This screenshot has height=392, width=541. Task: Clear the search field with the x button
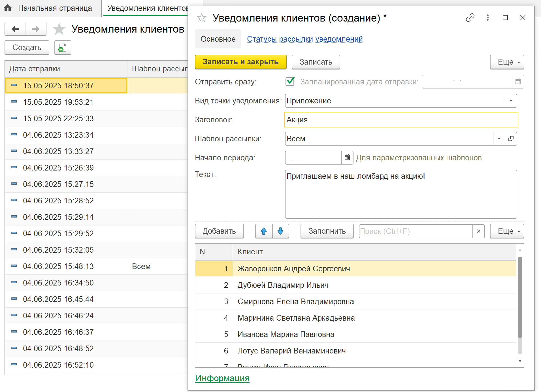[x=479, y=231]
